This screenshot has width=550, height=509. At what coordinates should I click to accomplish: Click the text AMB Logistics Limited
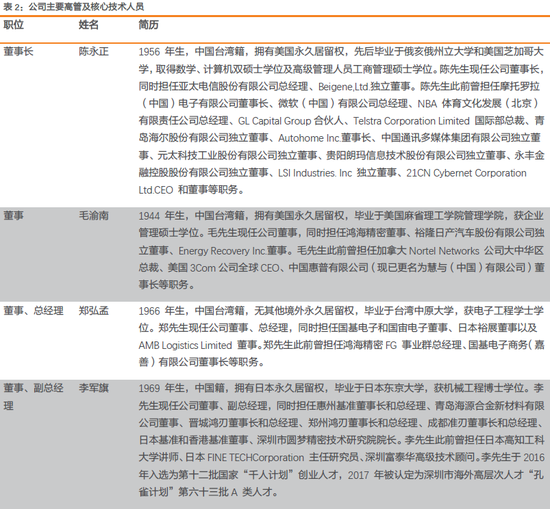(185, 345)
